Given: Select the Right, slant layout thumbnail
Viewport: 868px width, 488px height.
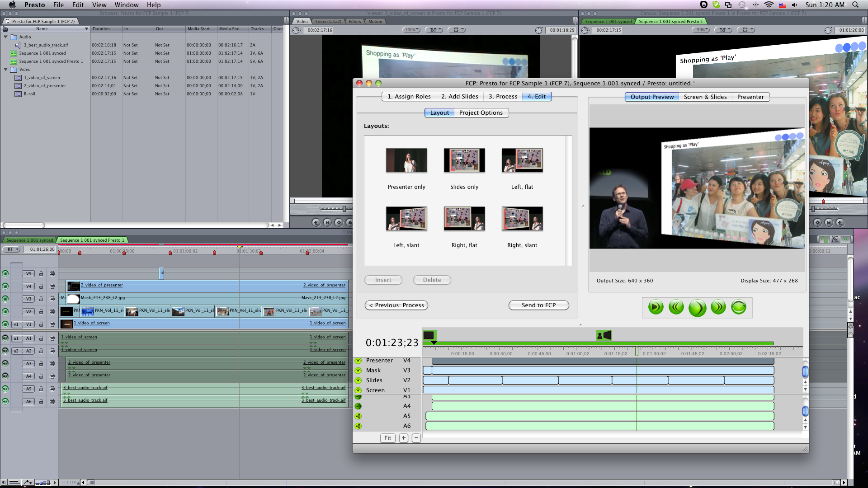Looking at the screenshot, I should point(522,219).
